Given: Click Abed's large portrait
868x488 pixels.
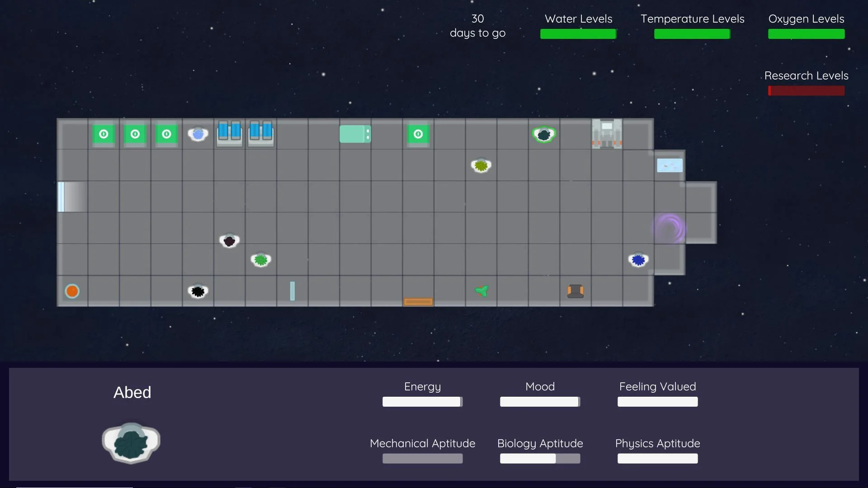Looking at the screenshot, I should [x=131, y=443].
